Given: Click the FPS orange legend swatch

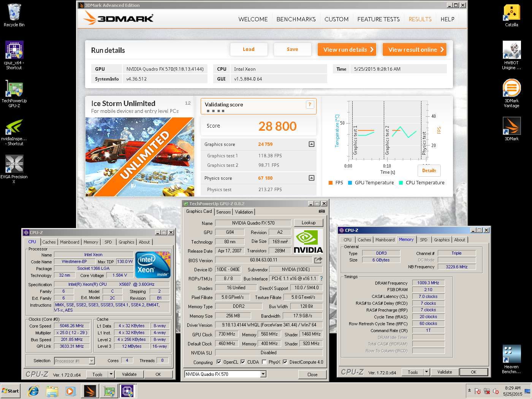Looking at the screenshot, I should point(331,183).
